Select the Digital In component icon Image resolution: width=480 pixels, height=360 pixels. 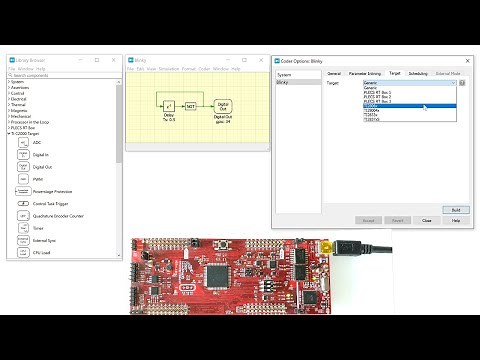point(23,155)
